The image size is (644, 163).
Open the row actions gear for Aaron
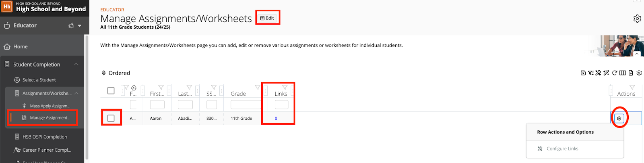[x=619, y=118]
